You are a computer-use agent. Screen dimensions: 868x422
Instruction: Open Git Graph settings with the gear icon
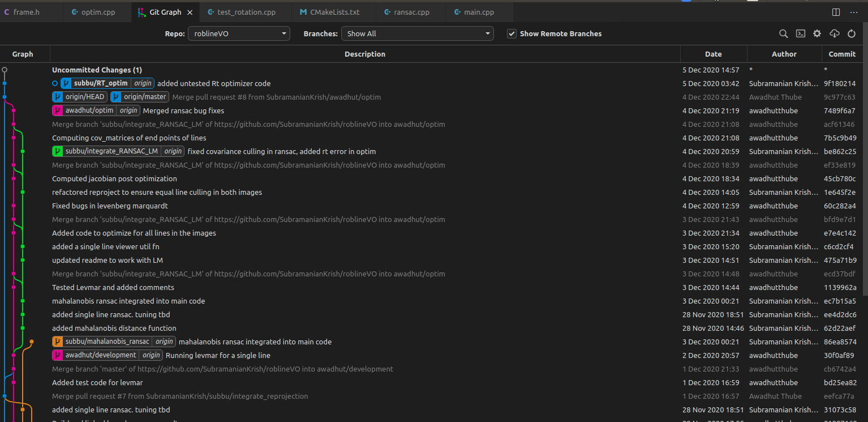pyautogui.click(x=817, y=33)
